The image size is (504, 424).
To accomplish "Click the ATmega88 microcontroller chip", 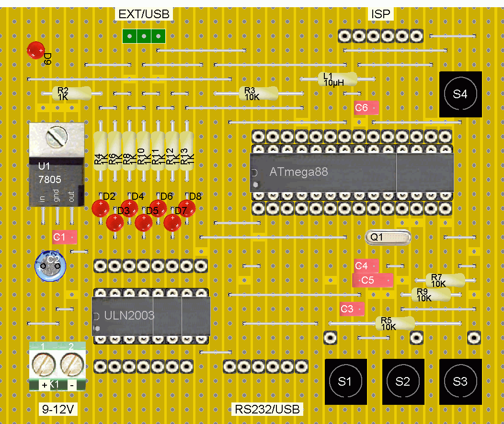I will tap(352, 172).
